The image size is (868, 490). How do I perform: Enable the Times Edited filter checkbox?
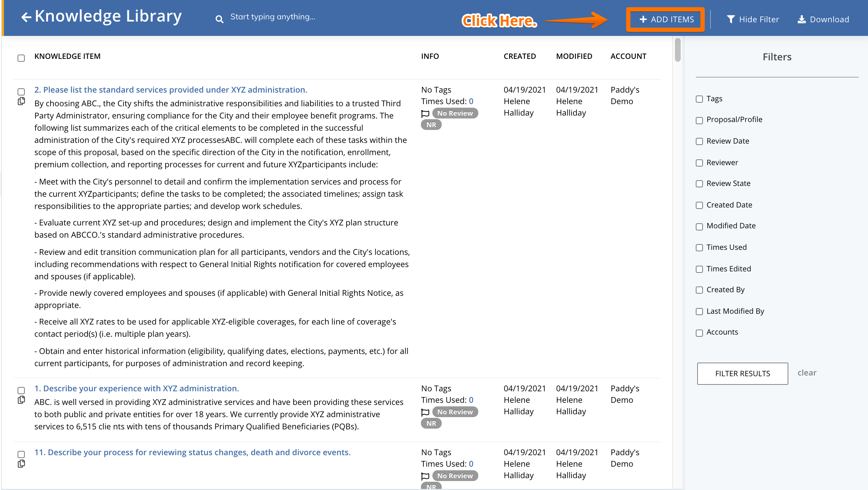pyautogui.click(x=699, y=269)
